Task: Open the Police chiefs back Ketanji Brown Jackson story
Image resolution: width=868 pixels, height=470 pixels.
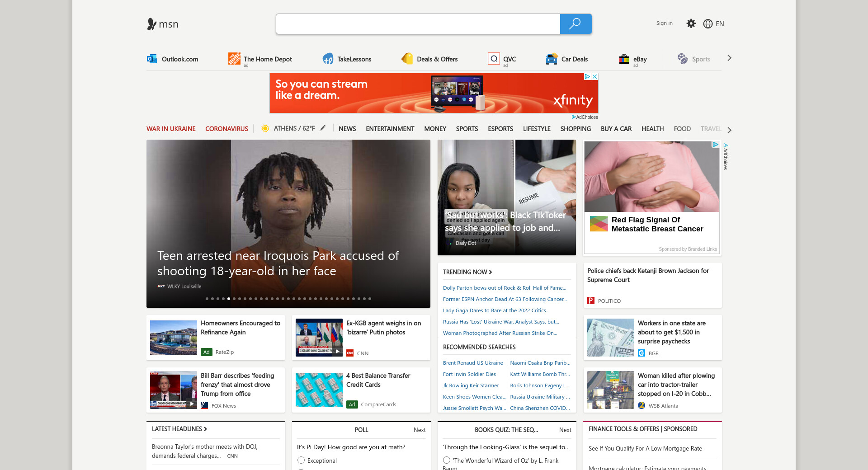Action: pyautogui.click(x=648, y=275)
